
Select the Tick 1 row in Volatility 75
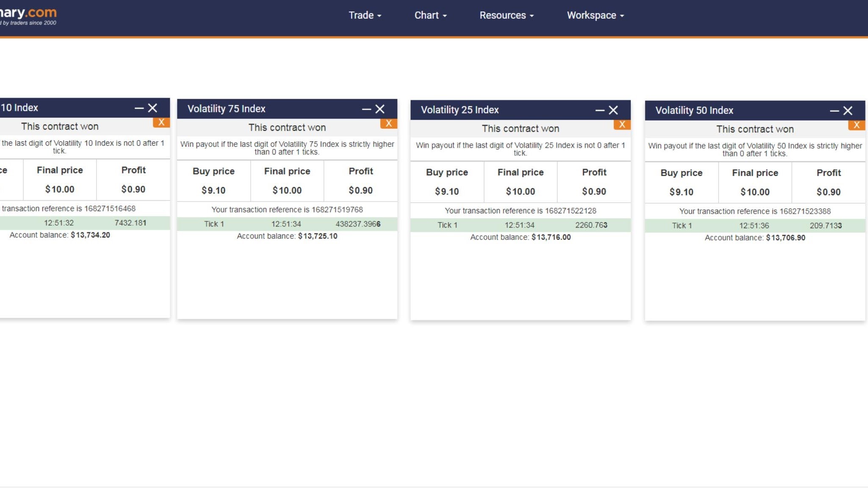pos(287,224)
